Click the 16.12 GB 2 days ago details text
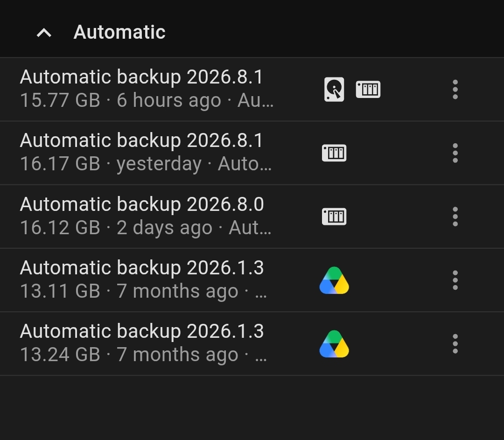Viewport: 504px width, 440px height. tap(146, 228)
